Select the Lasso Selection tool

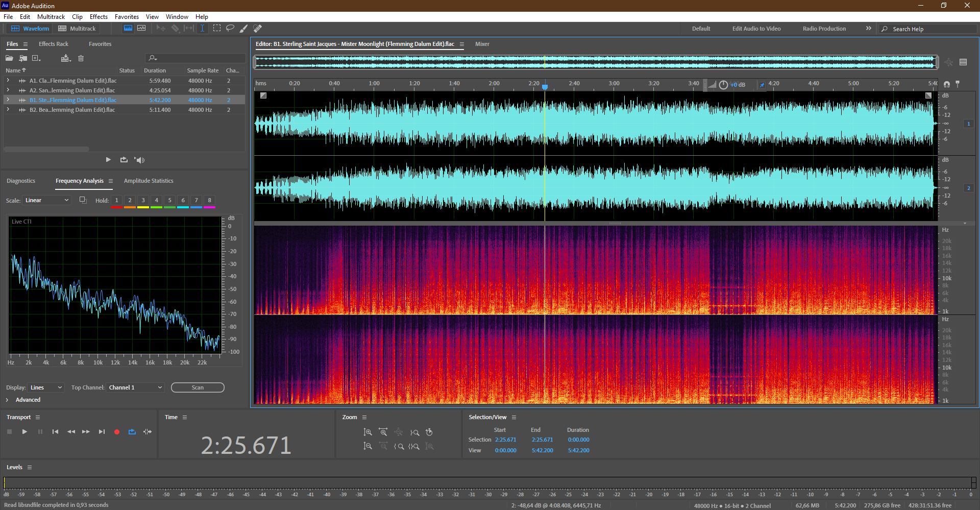coord(230,29)
